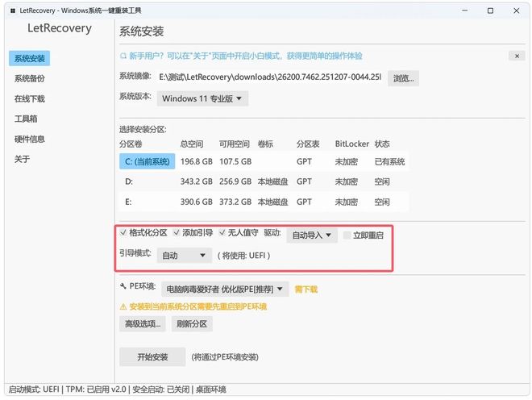Minimize the LetRecovery window
532x400 pixels.
tap(465, 10)
